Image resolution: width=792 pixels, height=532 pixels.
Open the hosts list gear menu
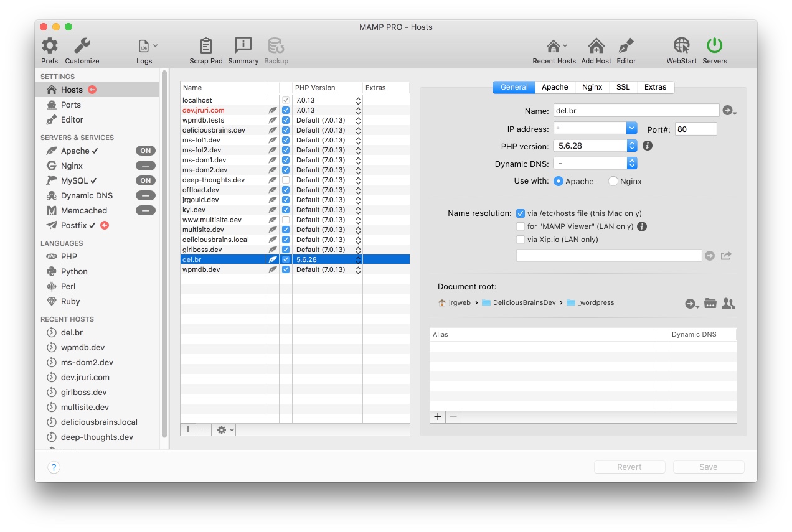[x=224, y=429]
